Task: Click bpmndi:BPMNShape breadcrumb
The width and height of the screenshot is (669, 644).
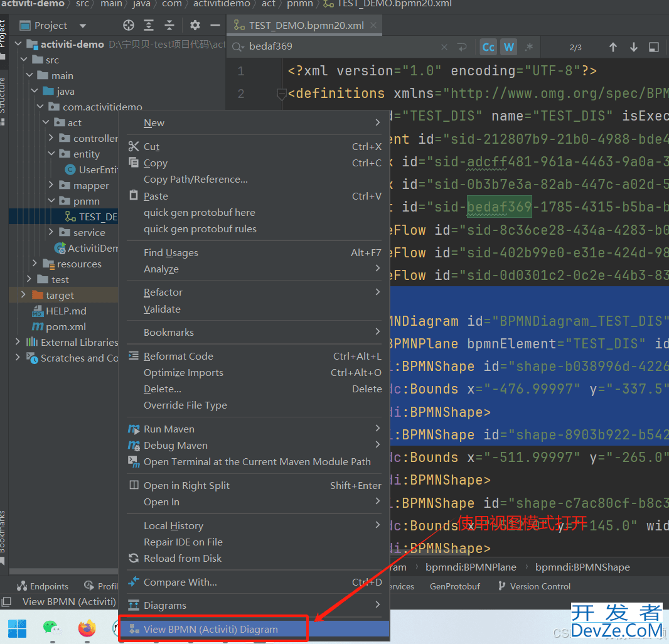Action: tap(582, 567)
